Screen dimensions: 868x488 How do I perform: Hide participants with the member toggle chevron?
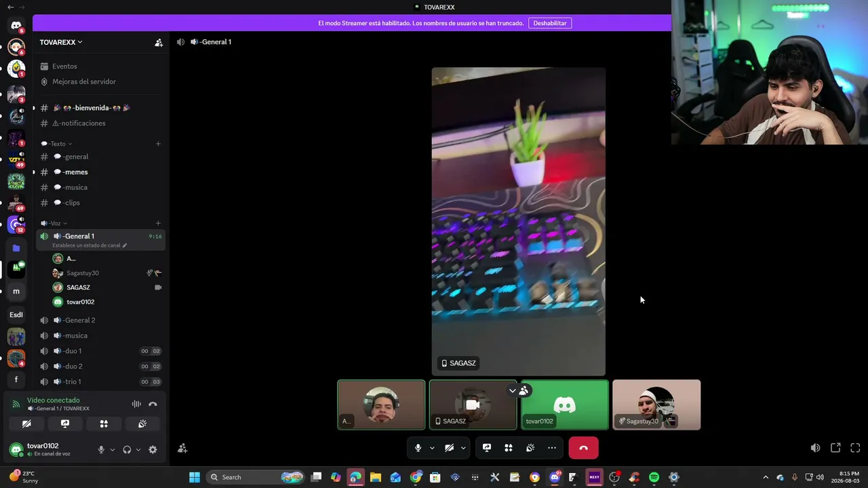coord(518,390)
